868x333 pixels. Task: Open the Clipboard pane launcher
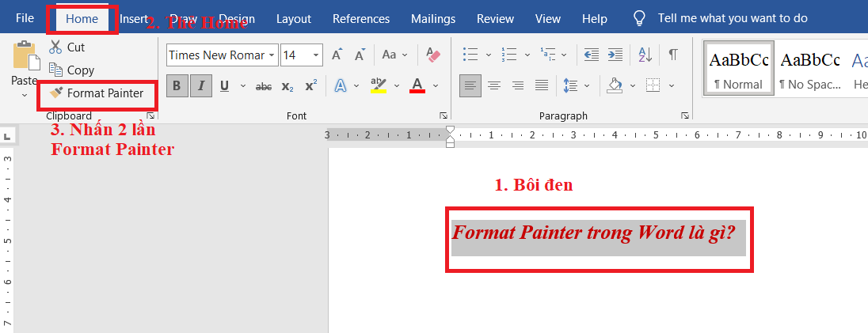150,116
